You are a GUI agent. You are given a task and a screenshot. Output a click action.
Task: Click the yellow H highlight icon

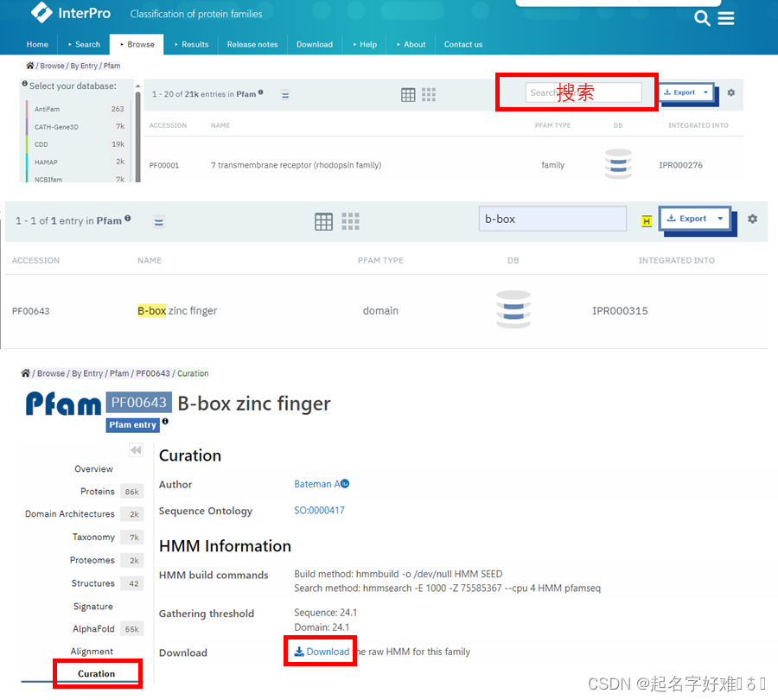[x=646, y=221]
